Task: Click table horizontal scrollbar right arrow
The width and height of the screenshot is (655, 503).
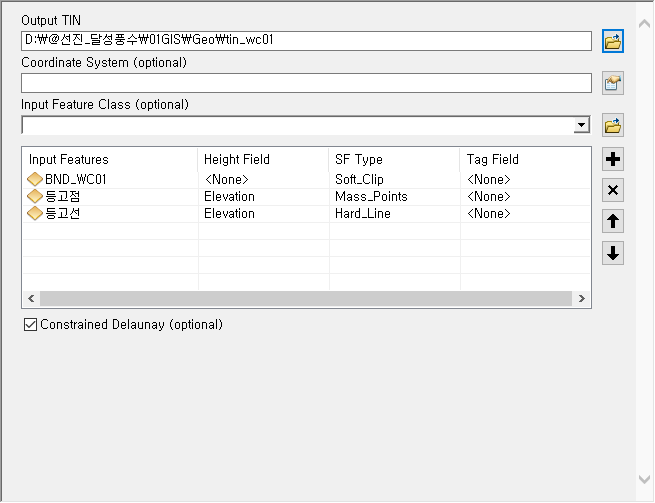Action: coord(581,298)
